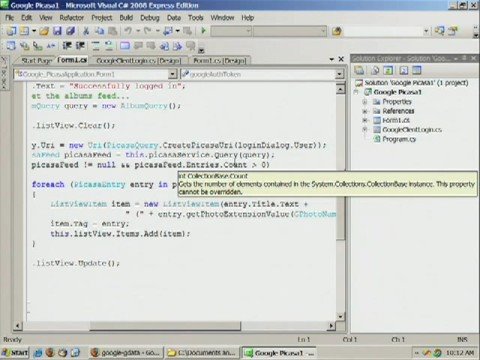Click the Display Object Member List icon
This screenshot has height=360, width=480.
11,46
